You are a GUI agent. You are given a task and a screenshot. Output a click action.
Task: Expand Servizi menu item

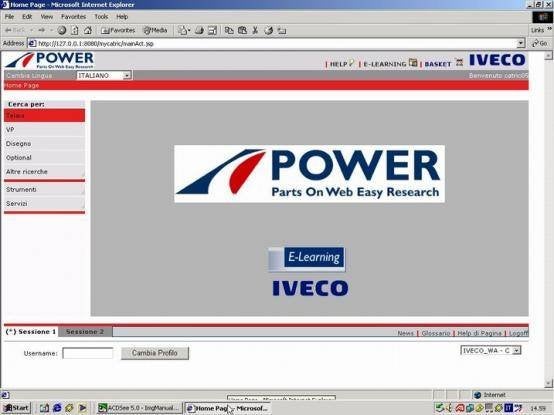click(45, 204)
